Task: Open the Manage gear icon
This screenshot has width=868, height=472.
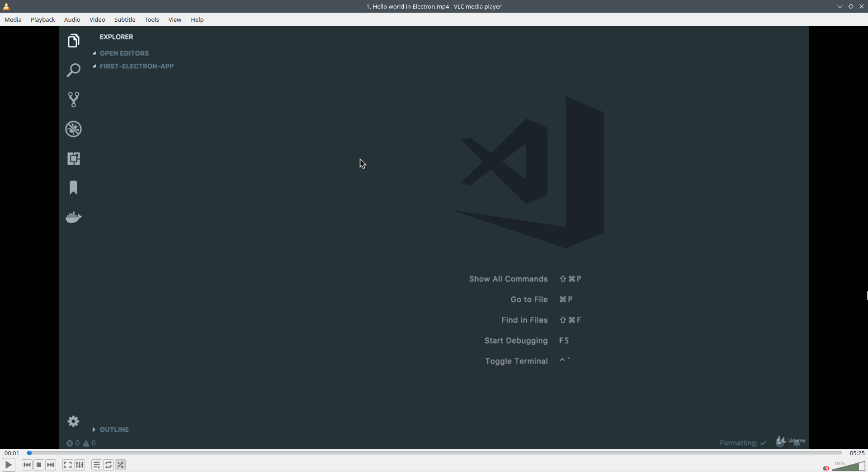Action: [x=73, y=421]
